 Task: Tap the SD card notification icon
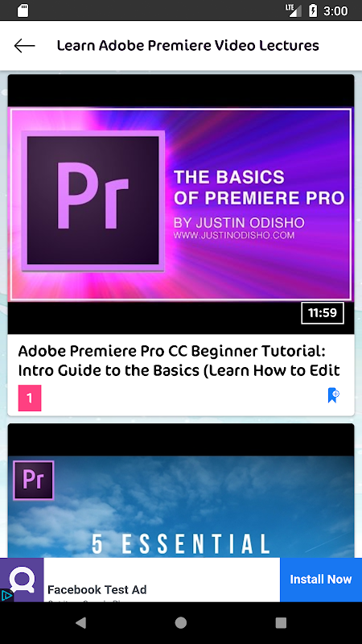[x=23, y=10]
